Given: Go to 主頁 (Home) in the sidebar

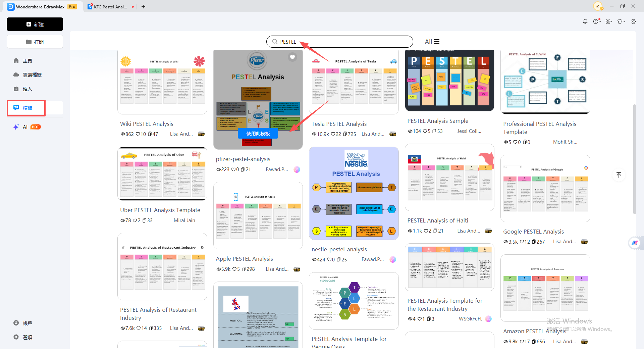Looking at the screenshot, I should [x=28, y=61].
